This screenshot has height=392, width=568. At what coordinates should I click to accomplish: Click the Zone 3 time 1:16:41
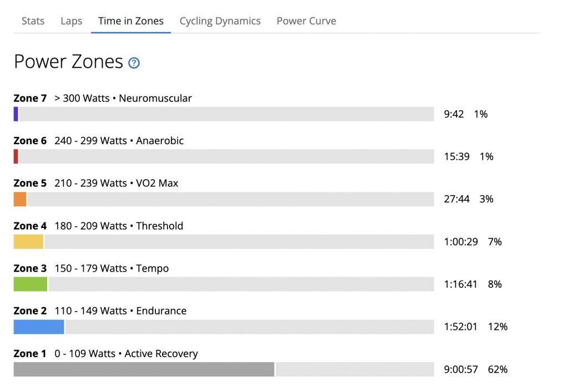460,284
